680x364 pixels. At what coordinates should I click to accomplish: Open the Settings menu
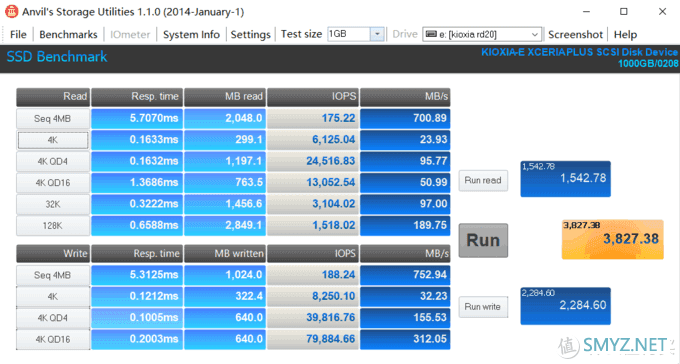[x=250, y=34]
